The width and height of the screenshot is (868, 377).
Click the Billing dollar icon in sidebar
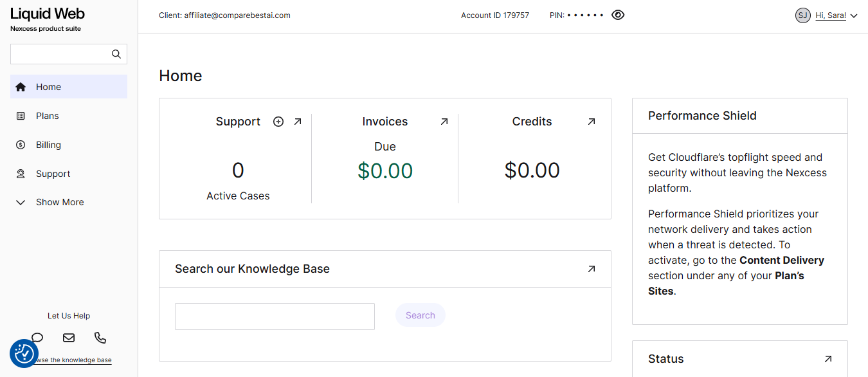pyautogui.click(x=21, y=145)
